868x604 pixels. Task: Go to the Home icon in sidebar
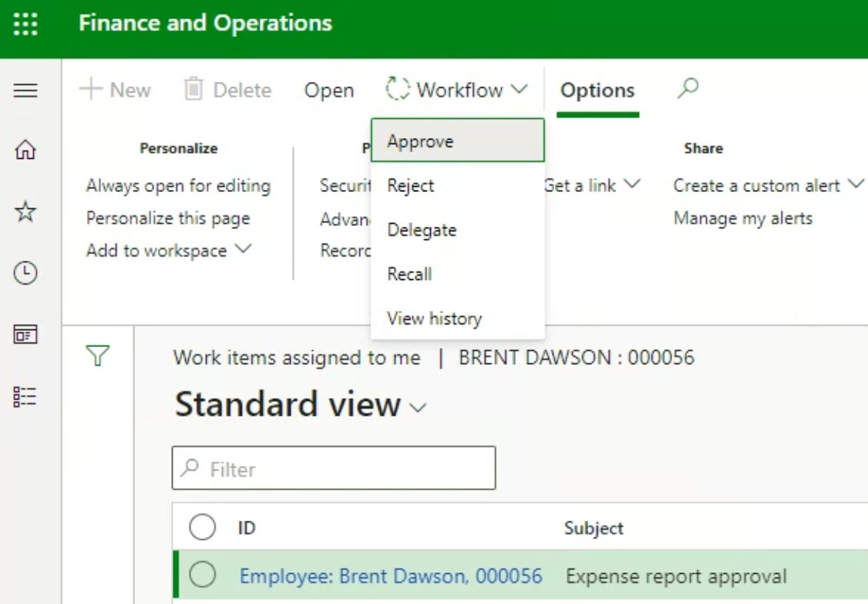[25, 150]
